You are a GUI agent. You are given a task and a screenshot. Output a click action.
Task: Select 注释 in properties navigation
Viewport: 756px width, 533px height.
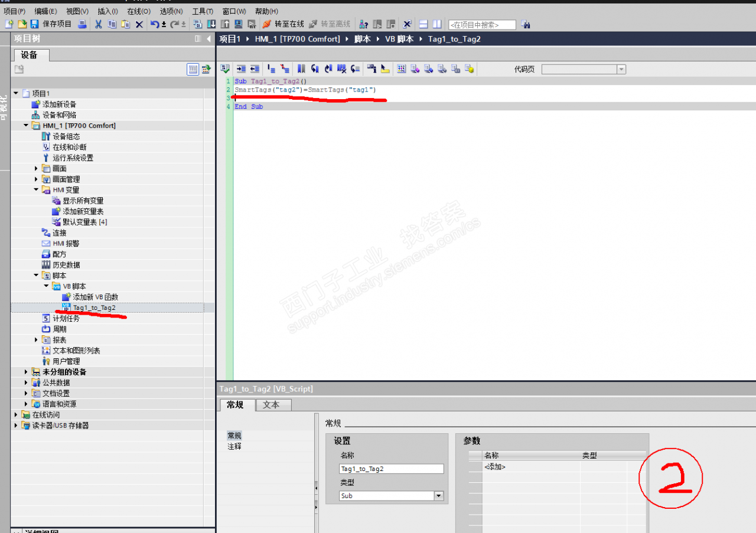click(x=234, y=446)
